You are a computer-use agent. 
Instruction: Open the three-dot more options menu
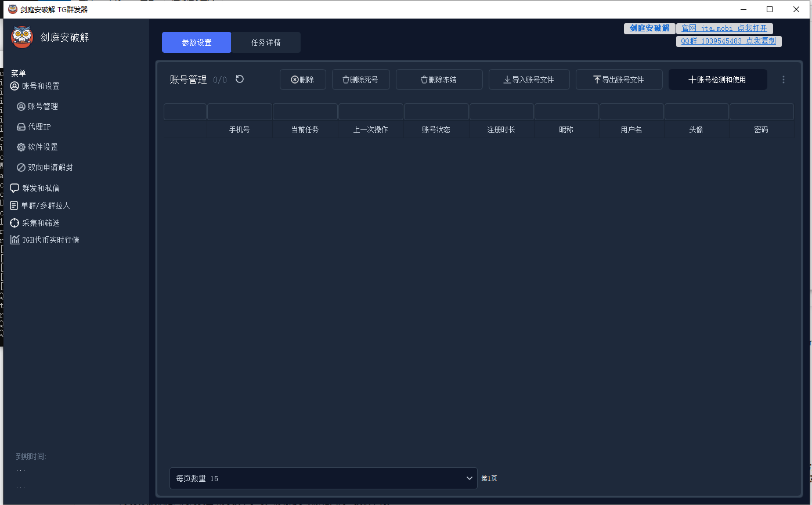[784, 80]
